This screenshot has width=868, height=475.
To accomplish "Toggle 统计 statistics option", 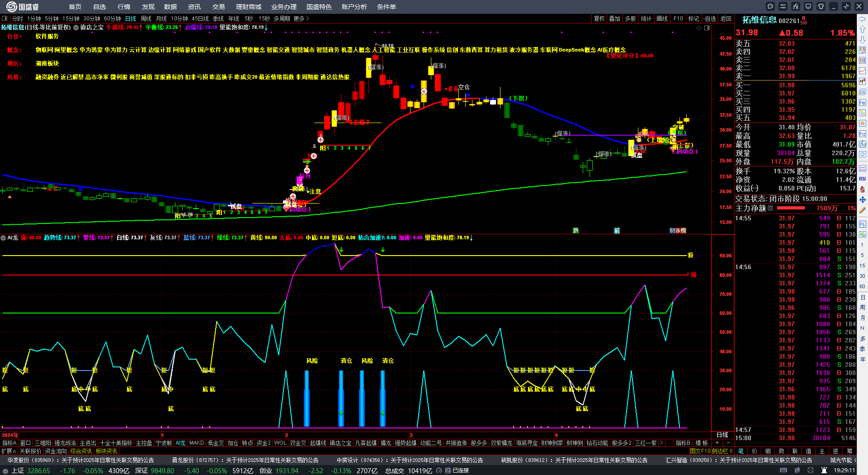I will click(646, 19).
